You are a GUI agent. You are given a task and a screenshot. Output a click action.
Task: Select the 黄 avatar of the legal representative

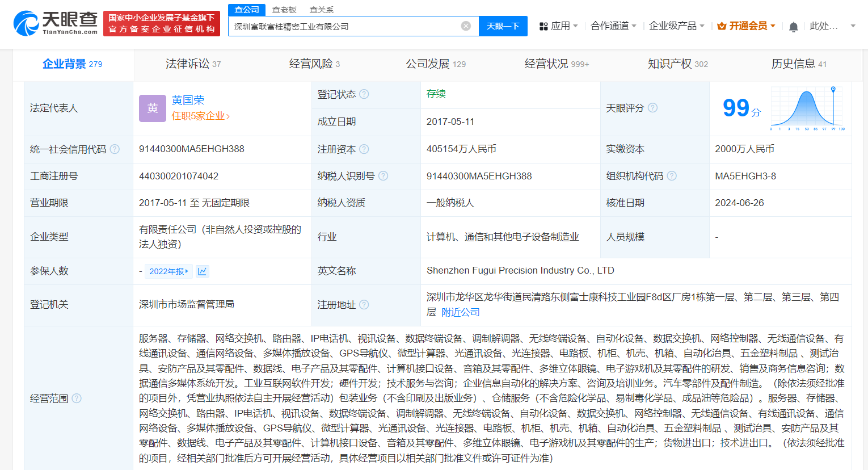[152, 108]
